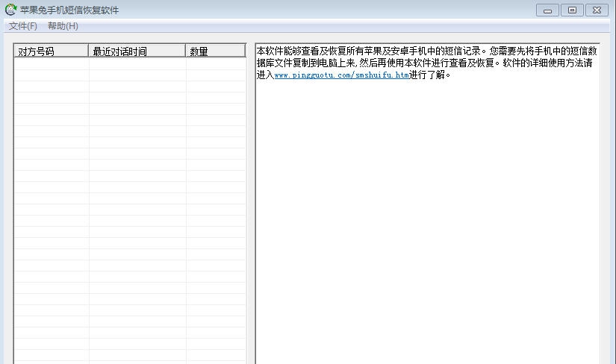Click the description text beginning 本软件能够查看
Viewport: 616px width, 364px height.
pyautogui.click(x=426, y=63)
